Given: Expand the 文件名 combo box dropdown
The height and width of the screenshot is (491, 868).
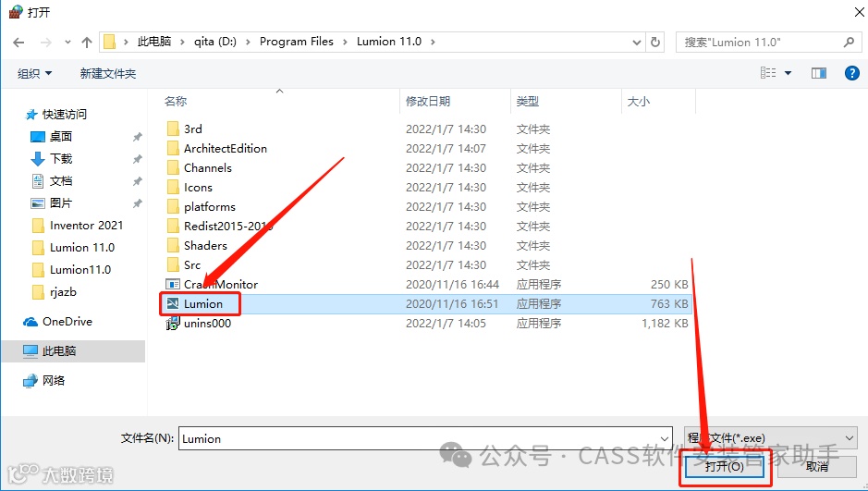Looking at the screenshot, I should tap(665, 438).
